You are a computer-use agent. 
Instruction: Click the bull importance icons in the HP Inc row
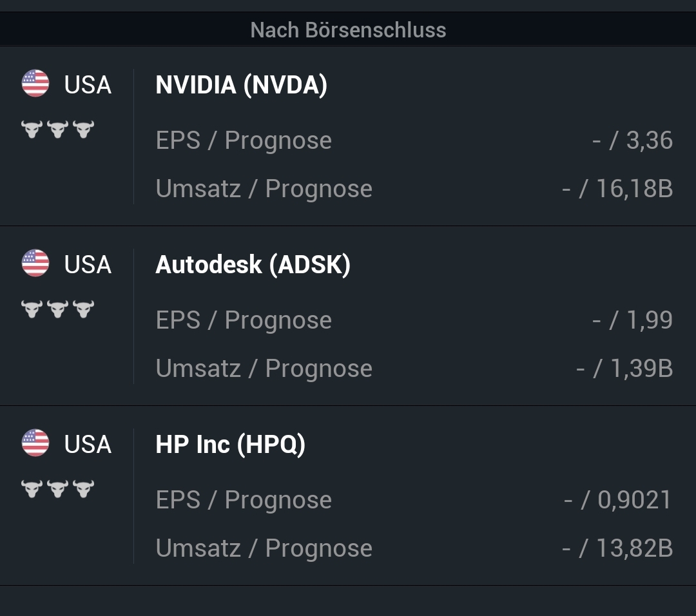[57, 489]
